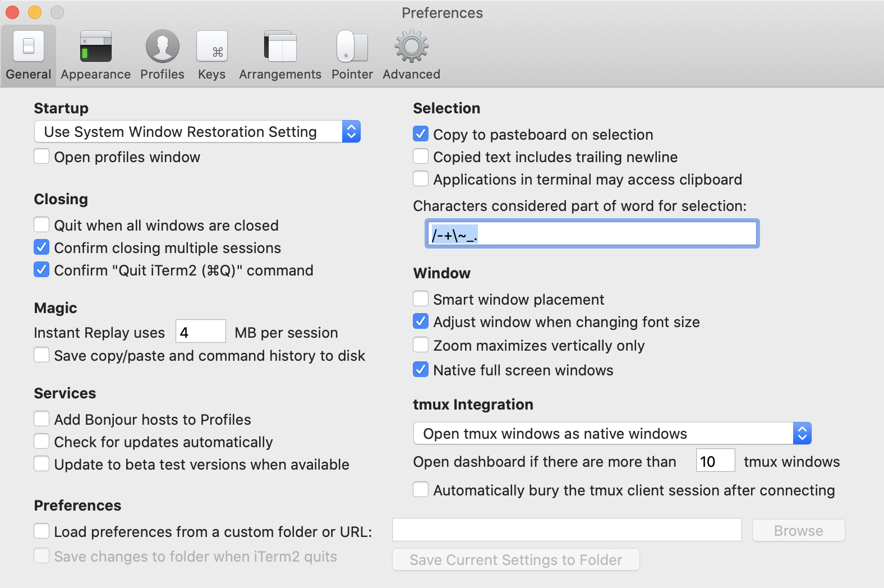Enable Save copy/paste and command history

point(42,355)
